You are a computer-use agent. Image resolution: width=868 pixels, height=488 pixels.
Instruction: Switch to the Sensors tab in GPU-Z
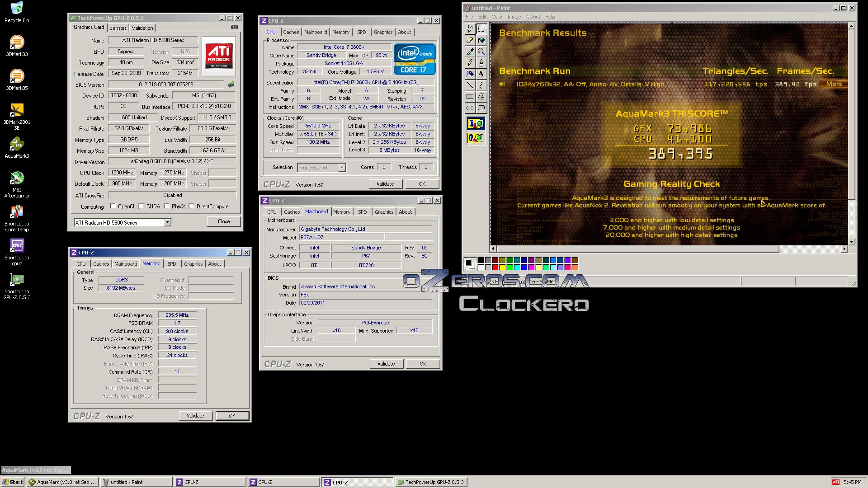point(118,28)
